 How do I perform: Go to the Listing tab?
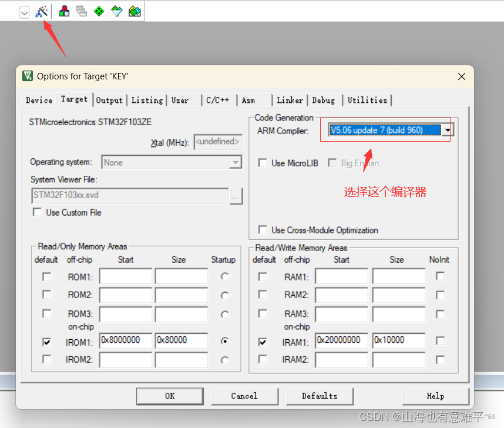(147, 101)
